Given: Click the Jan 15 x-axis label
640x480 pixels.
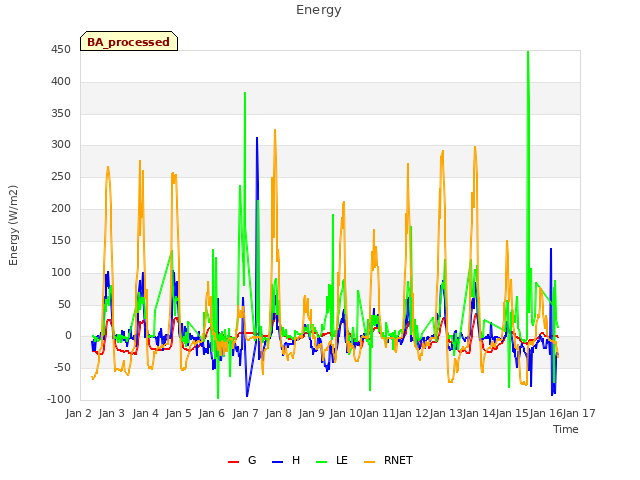Looking at the screenshot, I should [x=512, y=413].
